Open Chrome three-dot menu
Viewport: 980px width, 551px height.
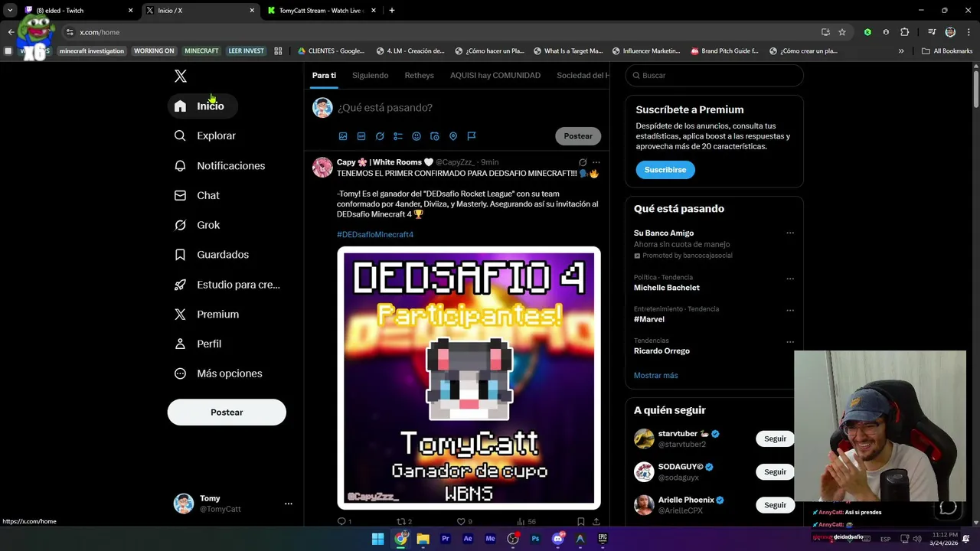pyautogui.click(x=969, y=32)
